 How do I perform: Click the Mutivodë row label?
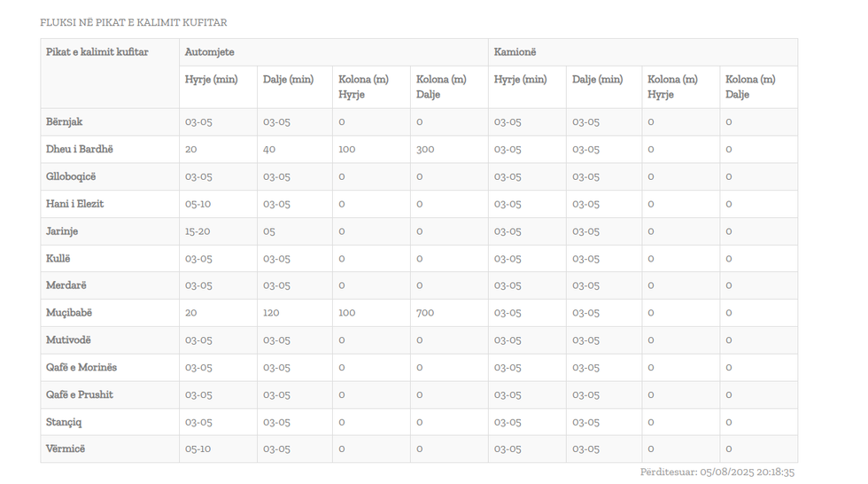coord(69,340)
